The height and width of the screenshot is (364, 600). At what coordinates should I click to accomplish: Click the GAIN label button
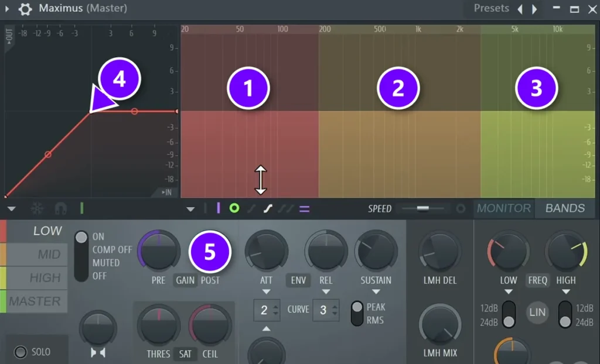[185, 280]
